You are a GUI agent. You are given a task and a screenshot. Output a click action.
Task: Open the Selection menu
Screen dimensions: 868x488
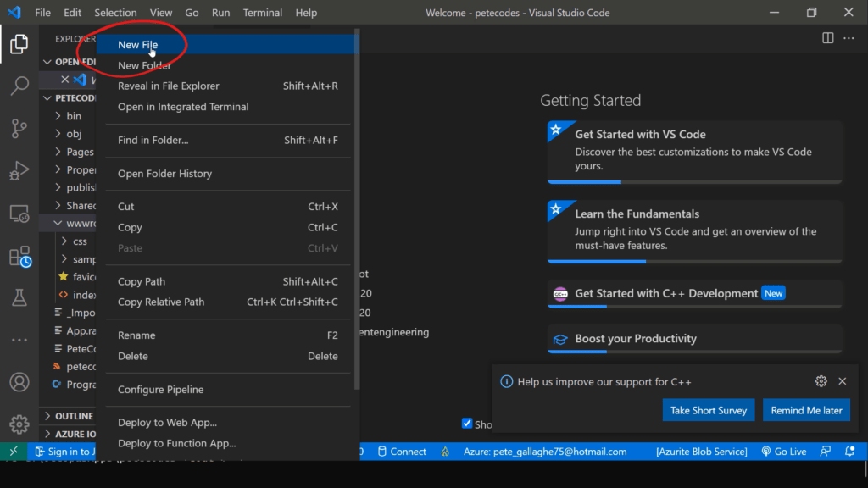(x=115, y=12)
